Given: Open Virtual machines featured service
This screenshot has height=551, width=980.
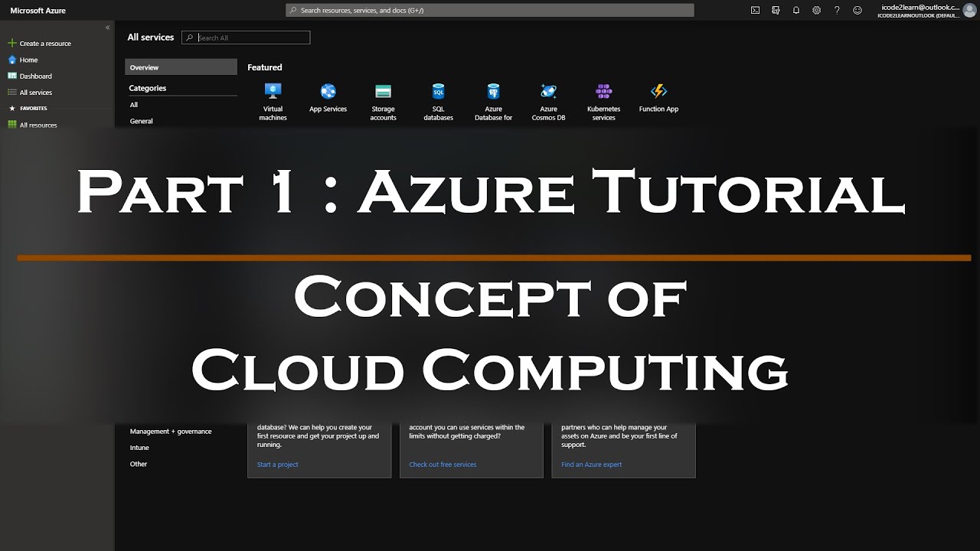Looking at the screenshot, I should (x=273, y=102).
